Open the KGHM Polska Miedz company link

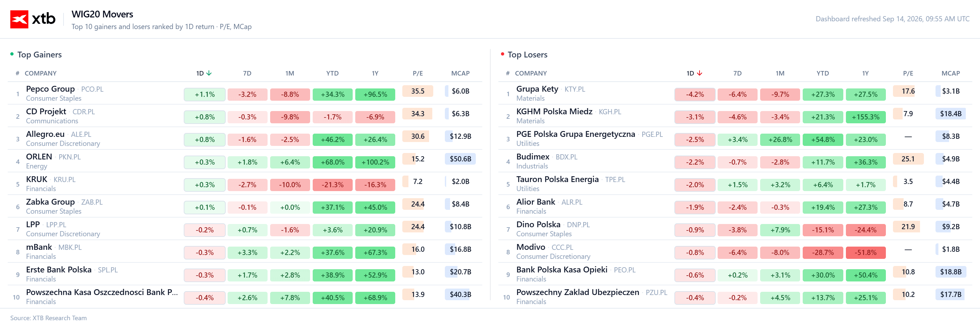pyautogui.click(x=554, y=111)
